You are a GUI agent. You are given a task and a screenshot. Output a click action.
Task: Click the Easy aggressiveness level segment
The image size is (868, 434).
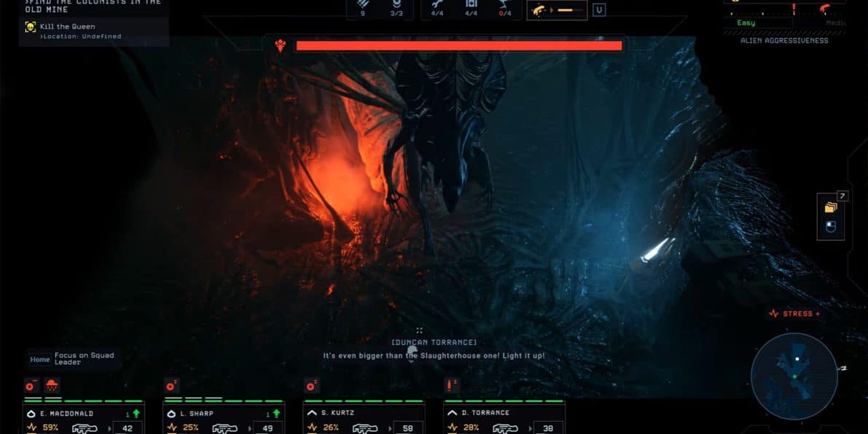click(758, 23)
